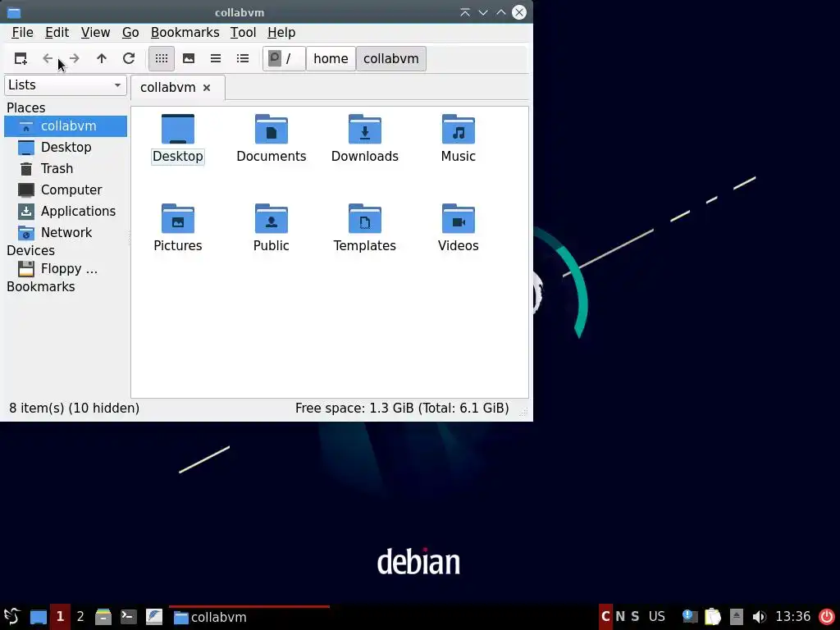Select the Music folder icon

click(458, 129)
